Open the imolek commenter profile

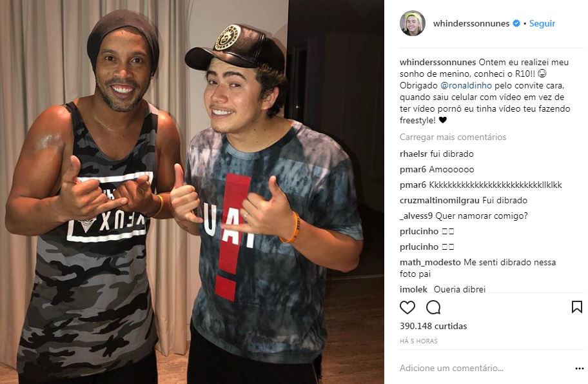(x=413, y=289)
